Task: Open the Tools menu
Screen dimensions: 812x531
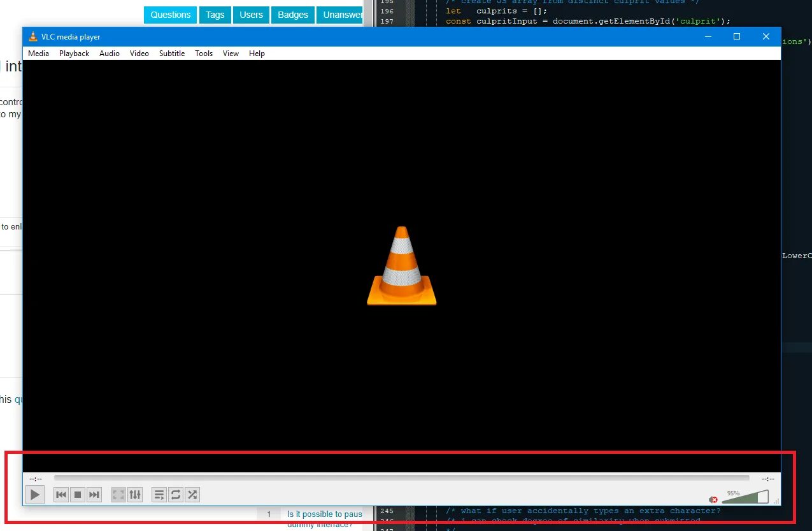Action: tap(204, 54)
